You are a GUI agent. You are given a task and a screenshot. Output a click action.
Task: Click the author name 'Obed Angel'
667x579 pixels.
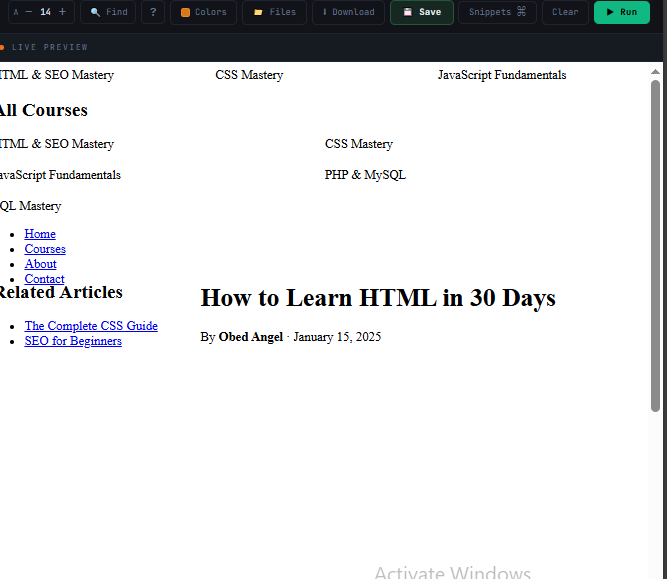point(251,337)
